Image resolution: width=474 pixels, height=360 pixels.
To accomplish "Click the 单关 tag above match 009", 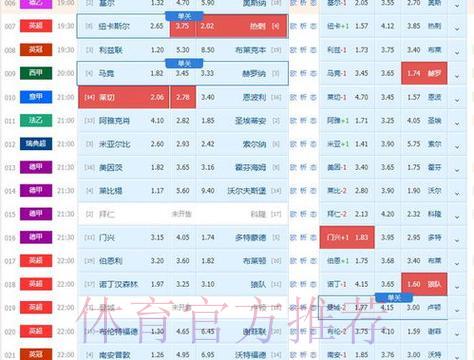I will (184, 63).
